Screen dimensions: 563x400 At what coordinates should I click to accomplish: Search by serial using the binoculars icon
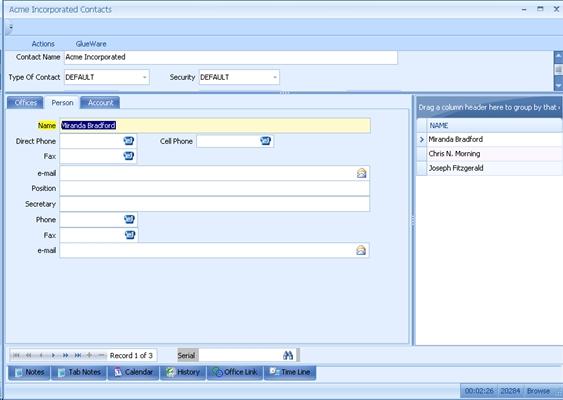288,355
